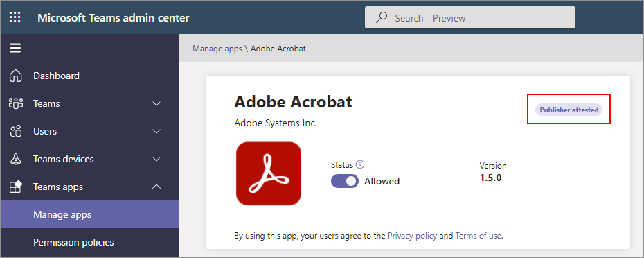The width and height of the screenshot is (644, 258).
Task: Open the Privacy policy link
Action: (x=412, y=236)
